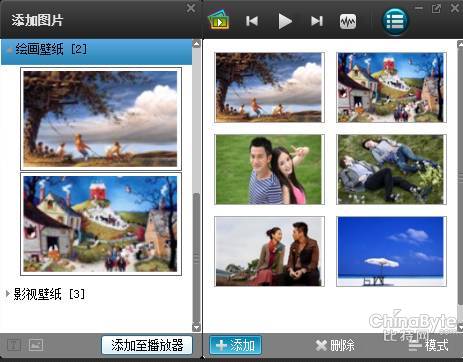The height and width of the screenshot is (362, 463).
Task: Open the audio waveform icon
Action: point(348,22)
